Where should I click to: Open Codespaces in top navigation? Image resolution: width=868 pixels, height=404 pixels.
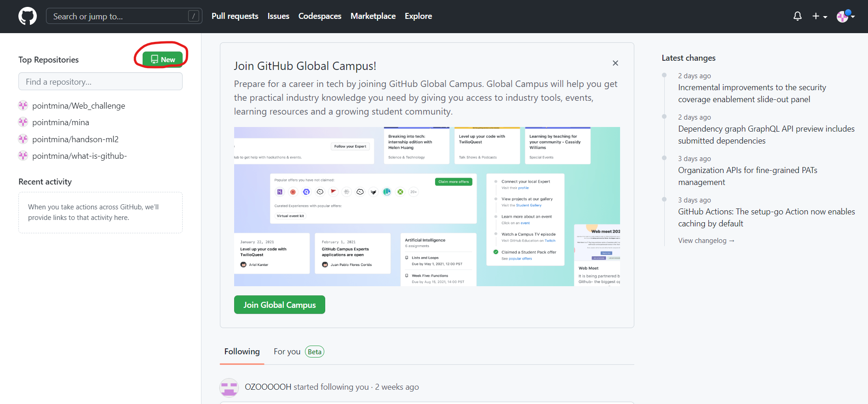320,16
